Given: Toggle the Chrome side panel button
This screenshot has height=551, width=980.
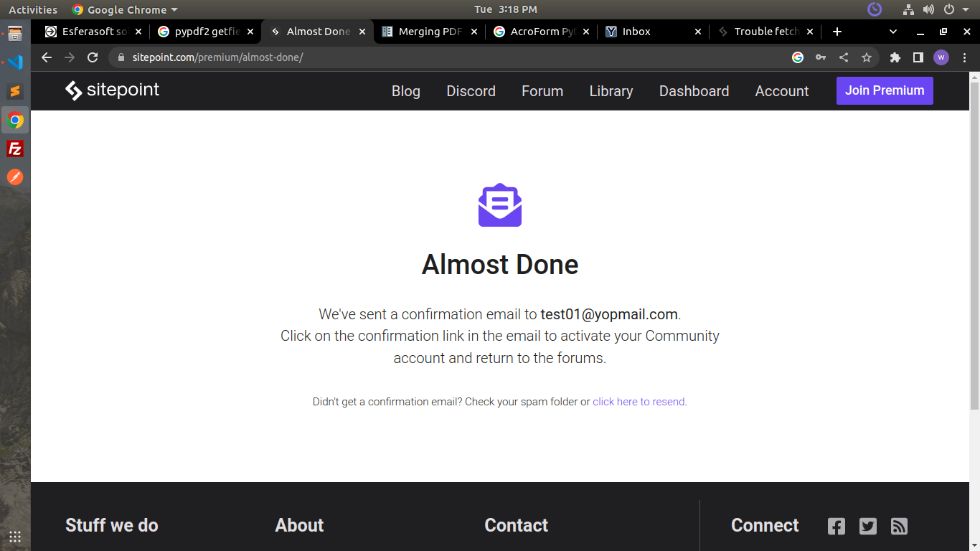Looking at the screenshot, I should pyautogui.click(x=918, y=57).
